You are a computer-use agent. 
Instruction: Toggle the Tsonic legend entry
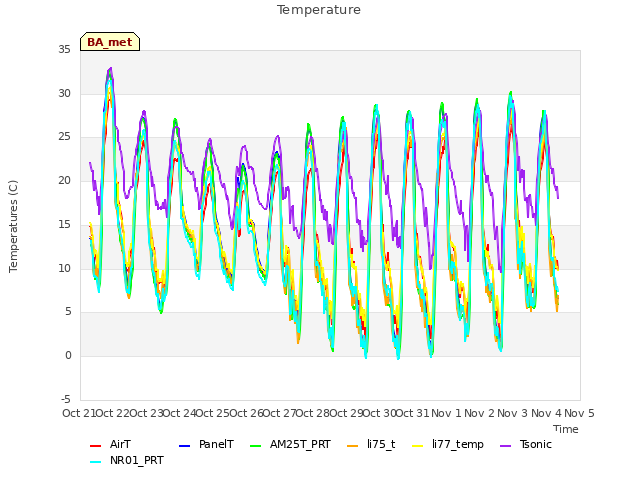point(526,444)
